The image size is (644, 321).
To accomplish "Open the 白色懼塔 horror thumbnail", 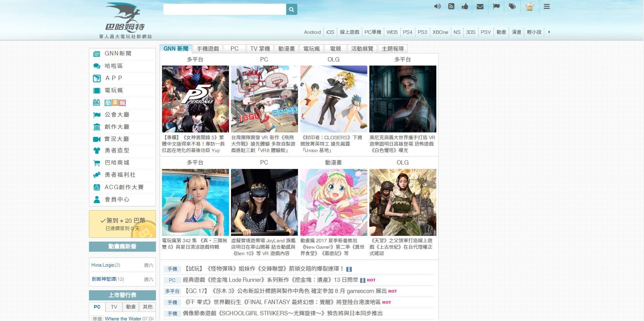I will coord(403,99).
